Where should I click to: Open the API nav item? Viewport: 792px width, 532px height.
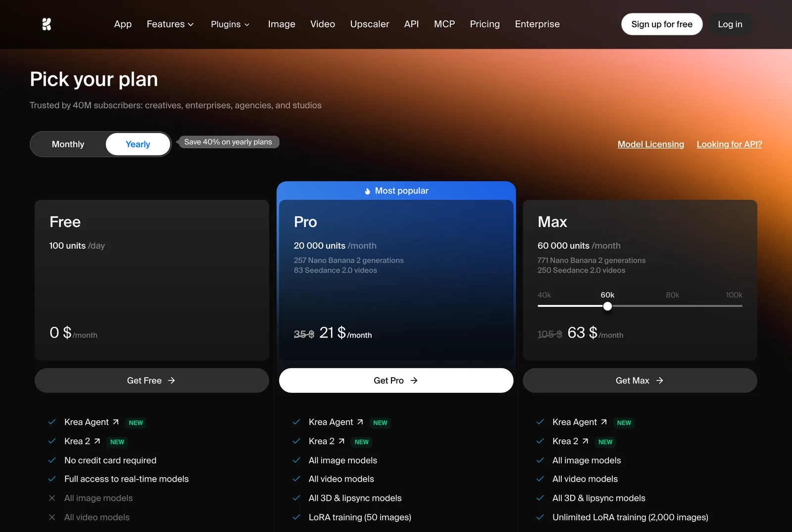[411, 24]
